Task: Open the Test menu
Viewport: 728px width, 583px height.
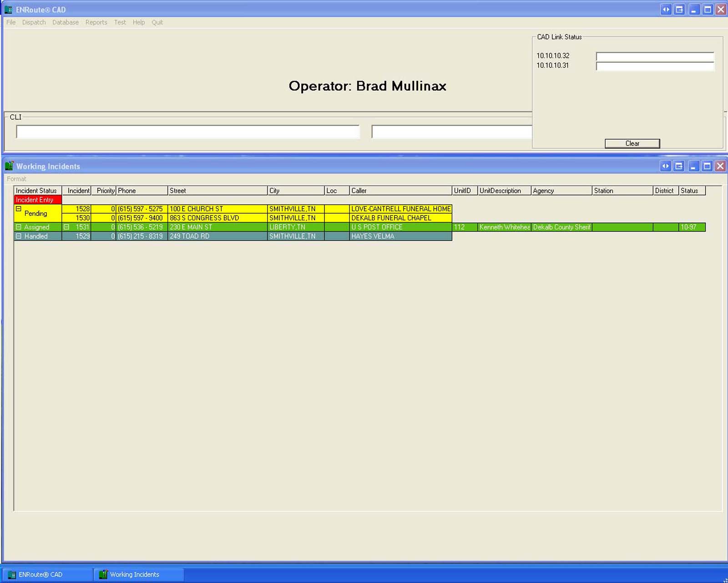Action: 120,22
